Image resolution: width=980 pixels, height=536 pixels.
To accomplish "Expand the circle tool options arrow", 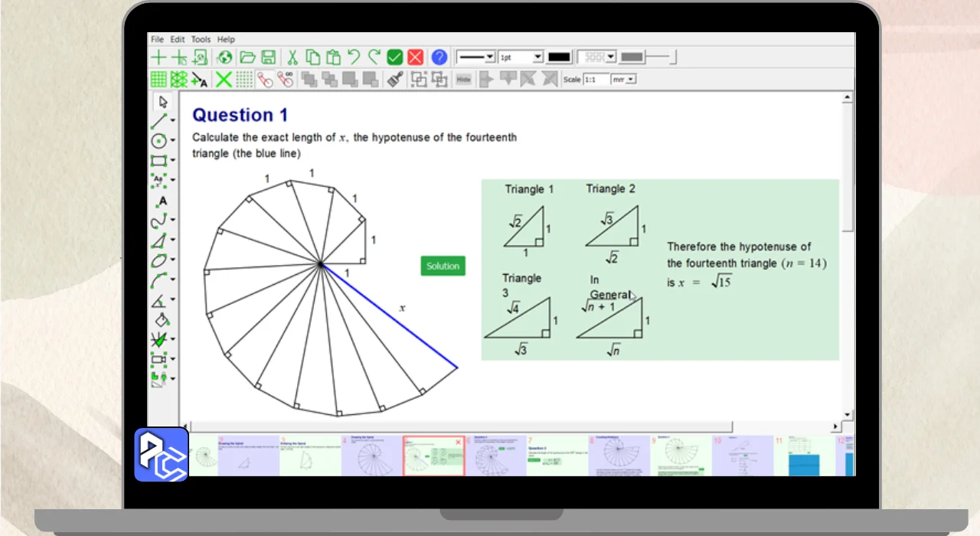I will pos(172,141).
